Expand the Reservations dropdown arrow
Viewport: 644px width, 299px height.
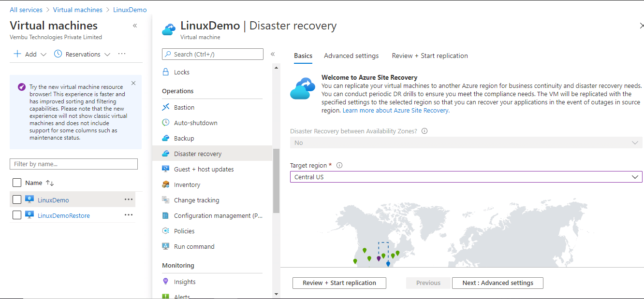pos(107,55)
